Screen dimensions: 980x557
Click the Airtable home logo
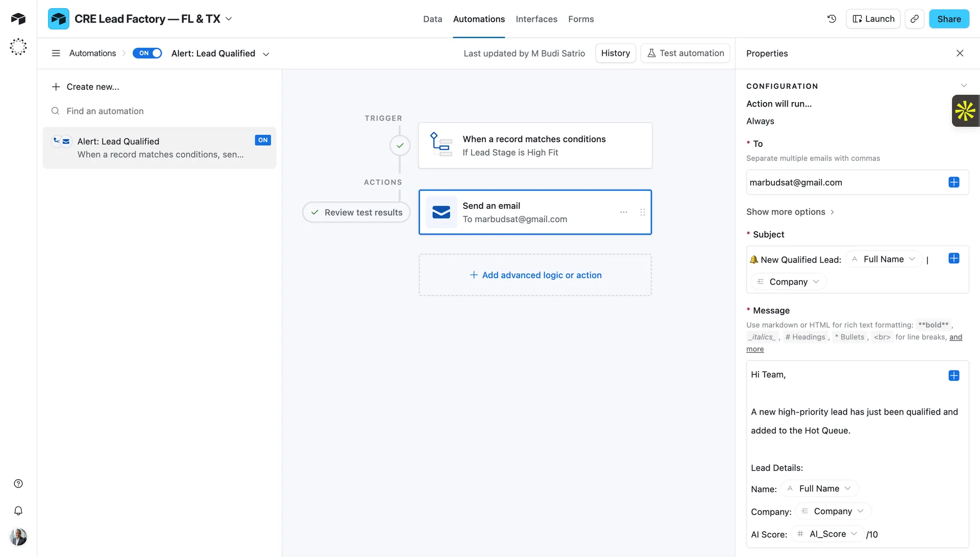pyautogui.click(x=18, y=18)
